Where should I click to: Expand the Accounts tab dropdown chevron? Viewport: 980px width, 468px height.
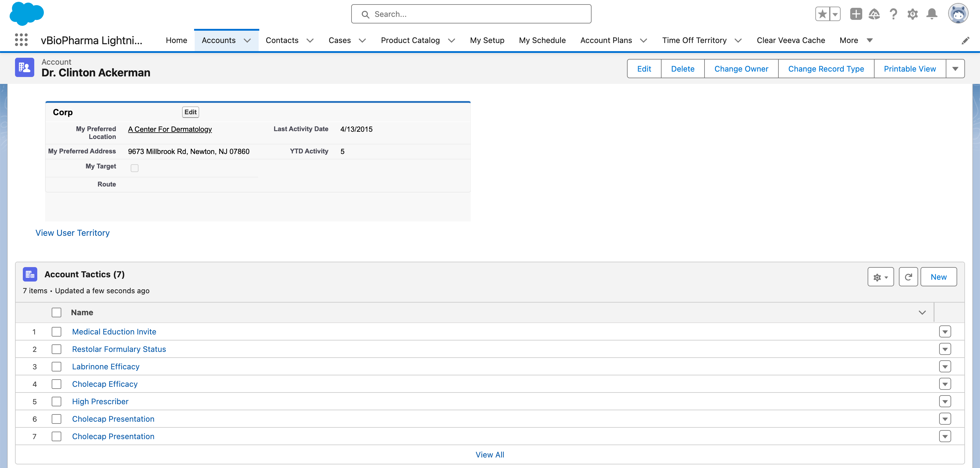tap(247, 40)
